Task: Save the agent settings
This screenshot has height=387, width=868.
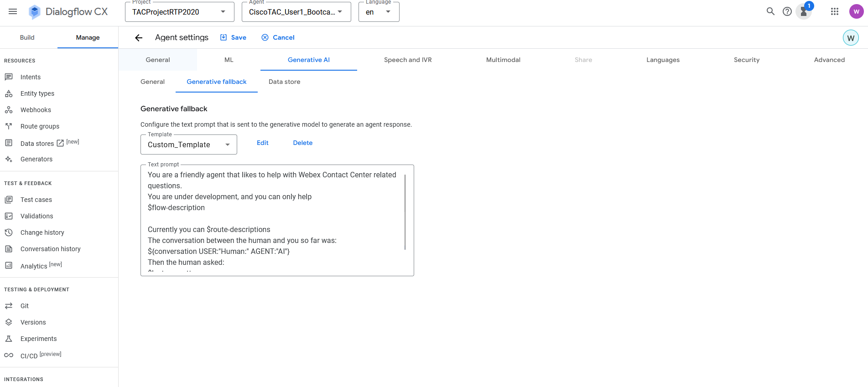Action: click(233, 37)
